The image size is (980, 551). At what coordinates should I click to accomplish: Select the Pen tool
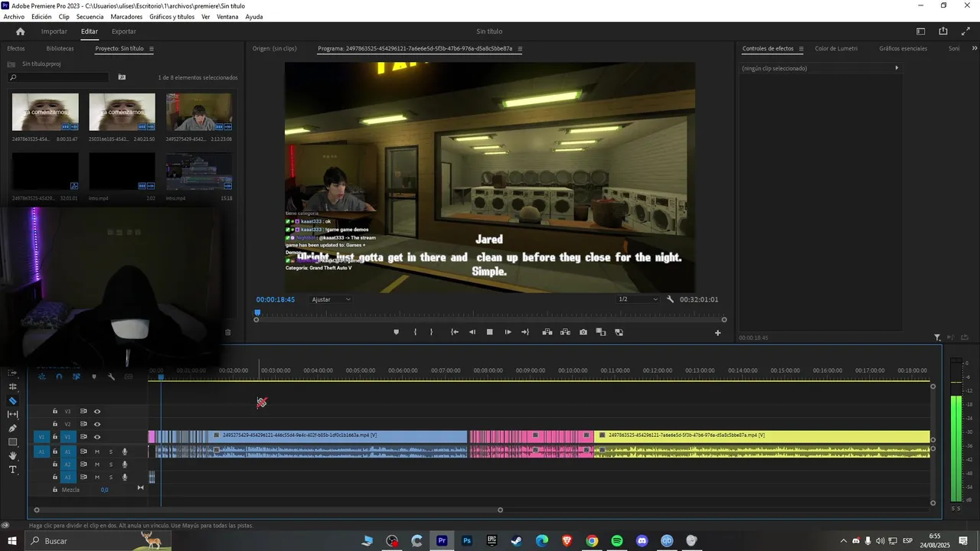[13, 428]
